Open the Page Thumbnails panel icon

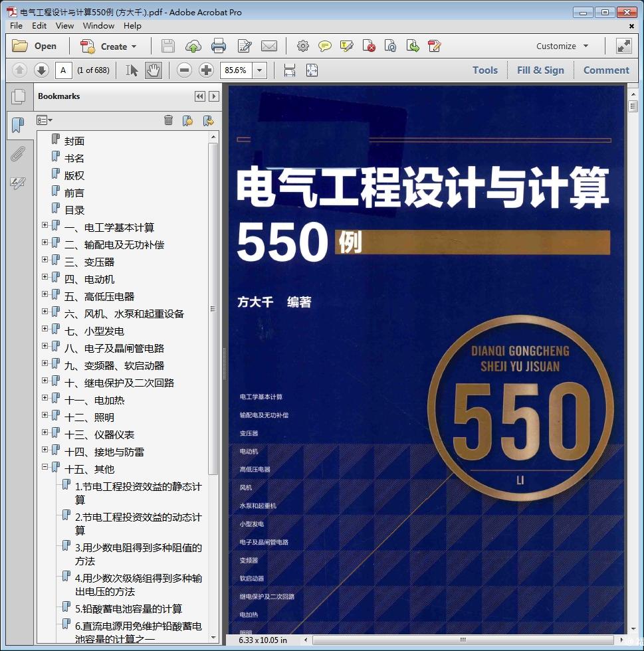click(x=19, y=96)
